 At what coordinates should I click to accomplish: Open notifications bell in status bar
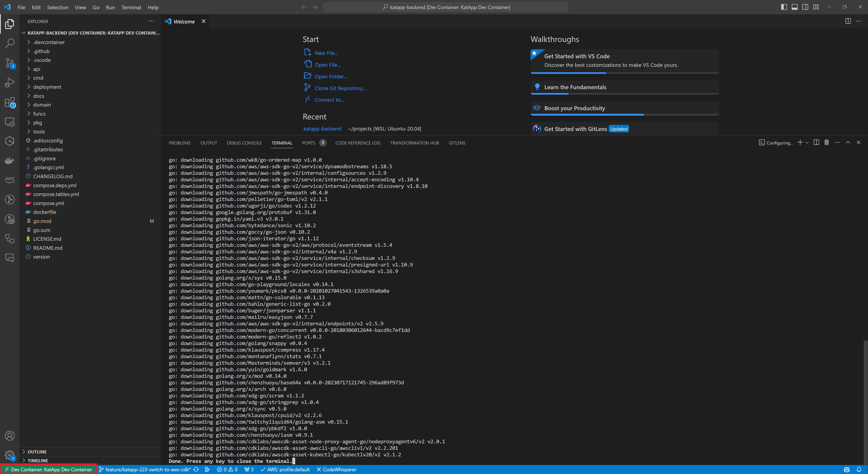[x=859, y=469]
